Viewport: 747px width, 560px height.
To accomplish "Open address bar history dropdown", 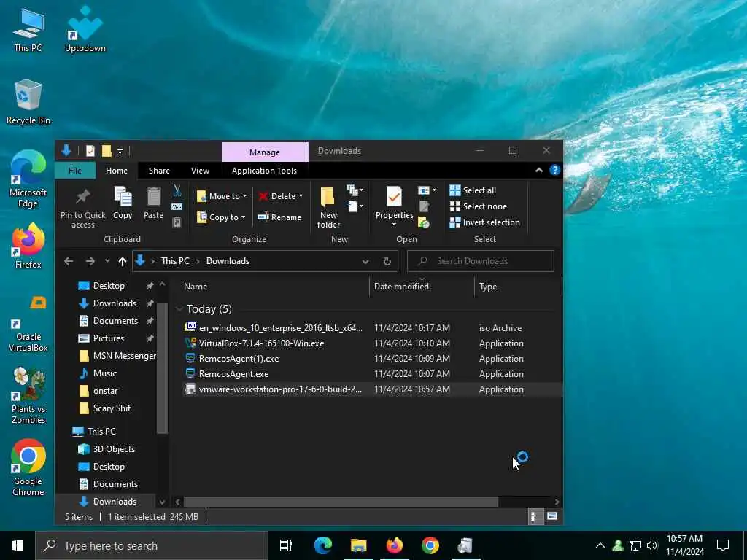I will (365, 261).
